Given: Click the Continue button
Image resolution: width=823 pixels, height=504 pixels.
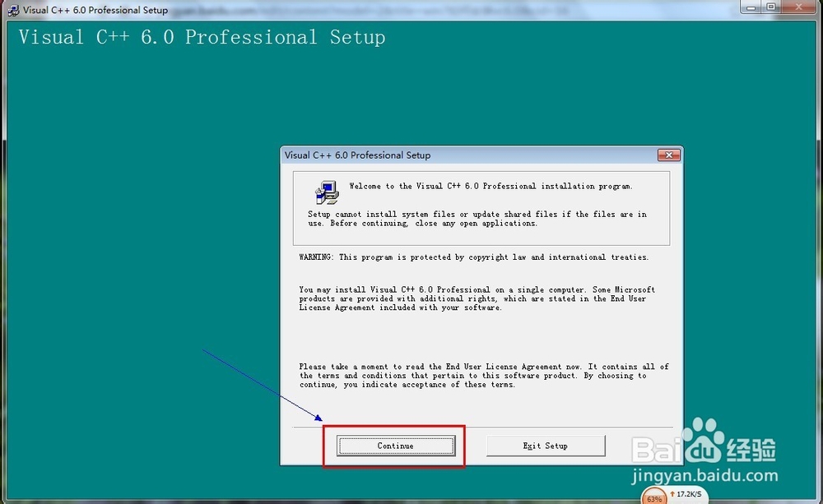Looking at the screenshot, I should pyautogui.click(x=394, y=446).
